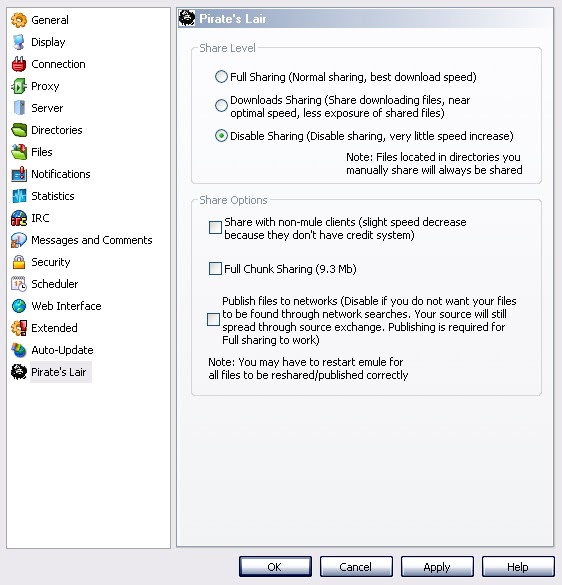Tick the Full Chunk Sharing checkbox

(215, 268)
